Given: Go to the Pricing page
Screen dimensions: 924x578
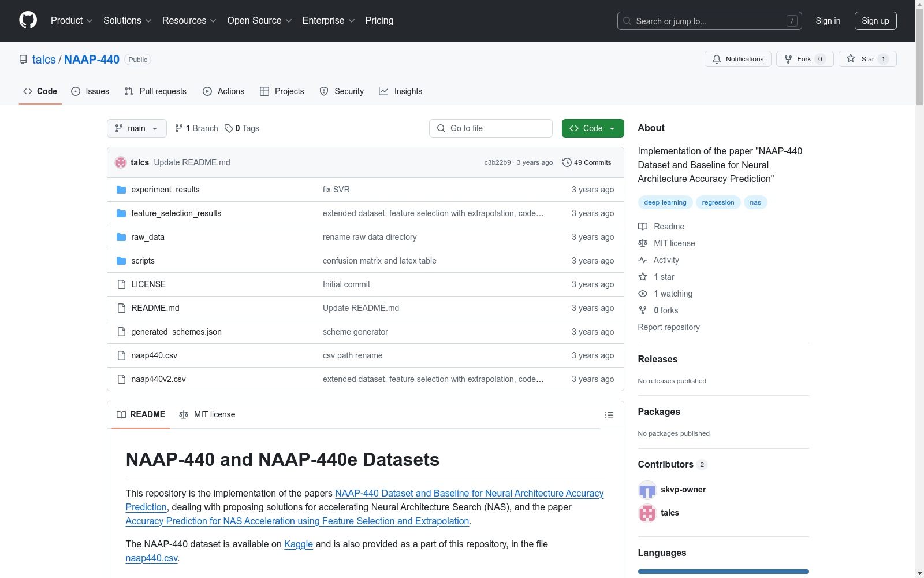Looking at the screenshot, I should pyautogui.click(x=379, y=20).
